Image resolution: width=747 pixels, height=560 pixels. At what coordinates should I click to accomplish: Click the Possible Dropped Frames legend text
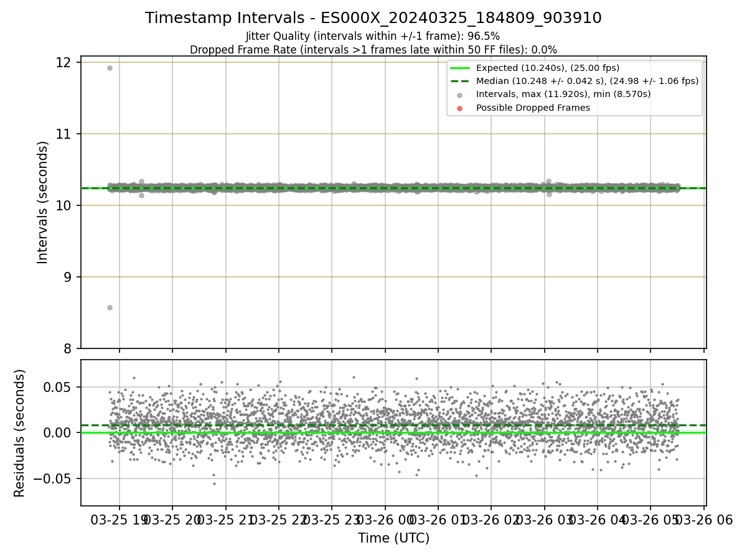tap(533, 108)
